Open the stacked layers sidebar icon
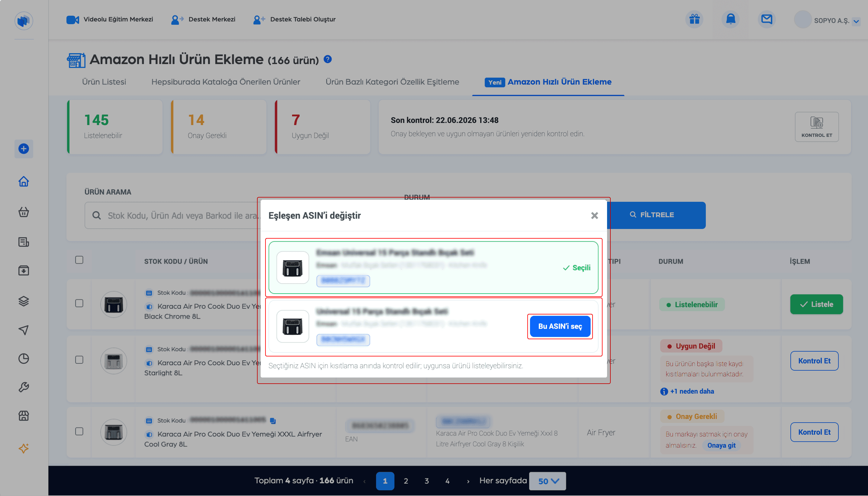The width and height of the screenshot is (868, 496). (24, 301)
